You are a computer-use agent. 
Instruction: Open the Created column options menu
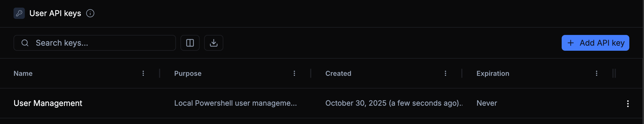click(x=445, y=73)
